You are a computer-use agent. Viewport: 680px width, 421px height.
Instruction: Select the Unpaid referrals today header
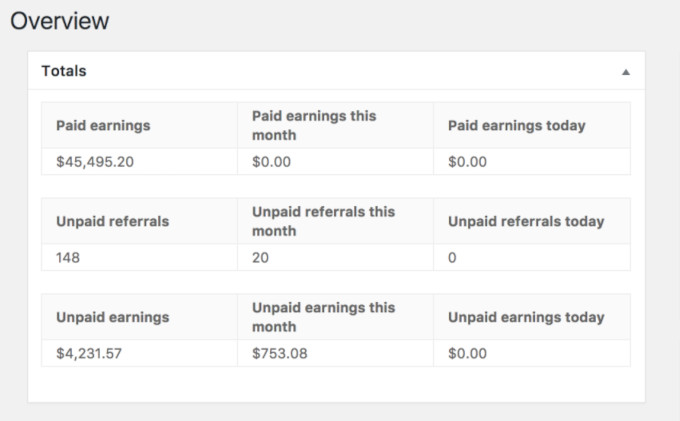[525, 222]
